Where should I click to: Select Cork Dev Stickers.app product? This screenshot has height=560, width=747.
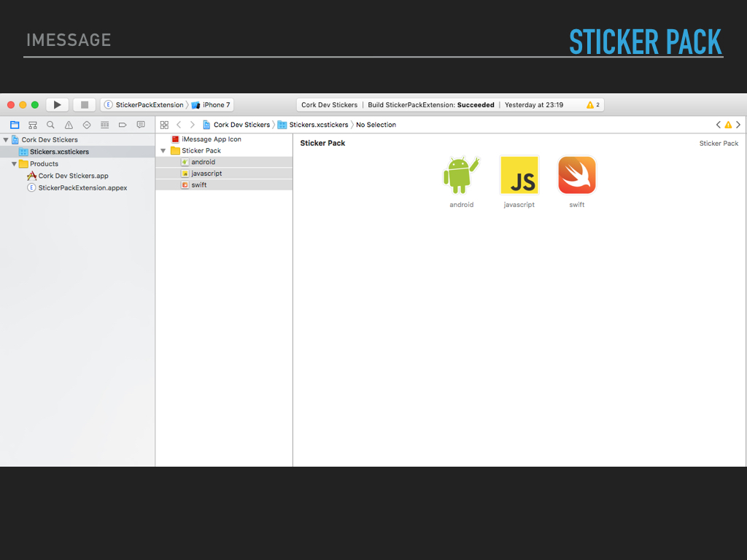click(68, 176)
